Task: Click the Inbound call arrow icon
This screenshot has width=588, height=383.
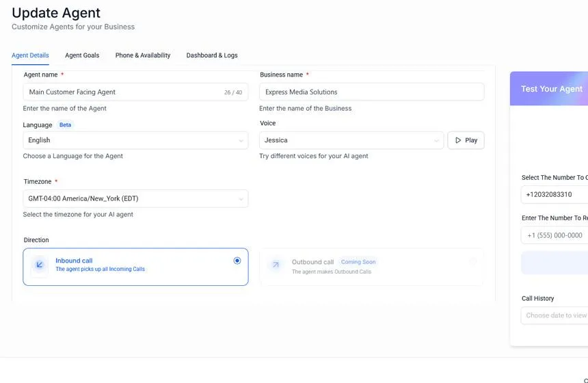Action: tap(40, 265)
